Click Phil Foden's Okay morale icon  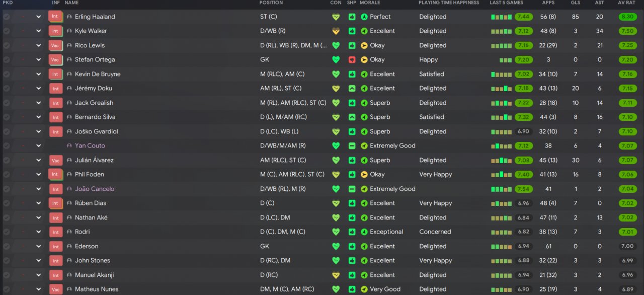click(364, 175)
